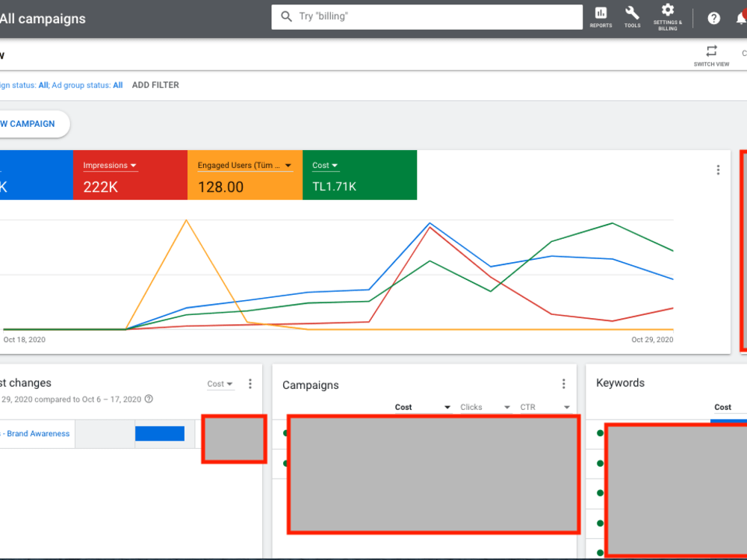This screenshot has height=560, width=747.
Task: Click the 'All campaigns' title
Action: [43, 19]
